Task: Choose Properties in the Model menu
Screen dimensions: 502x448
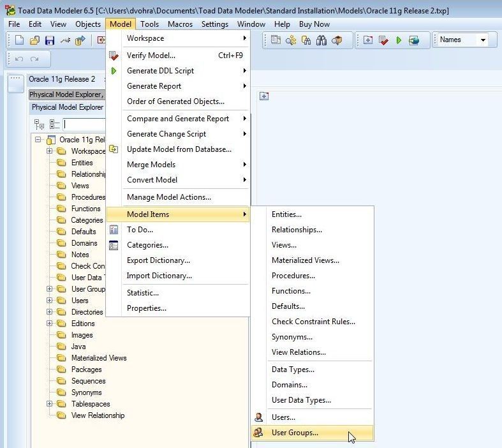Action: click(x=178, y=308)
